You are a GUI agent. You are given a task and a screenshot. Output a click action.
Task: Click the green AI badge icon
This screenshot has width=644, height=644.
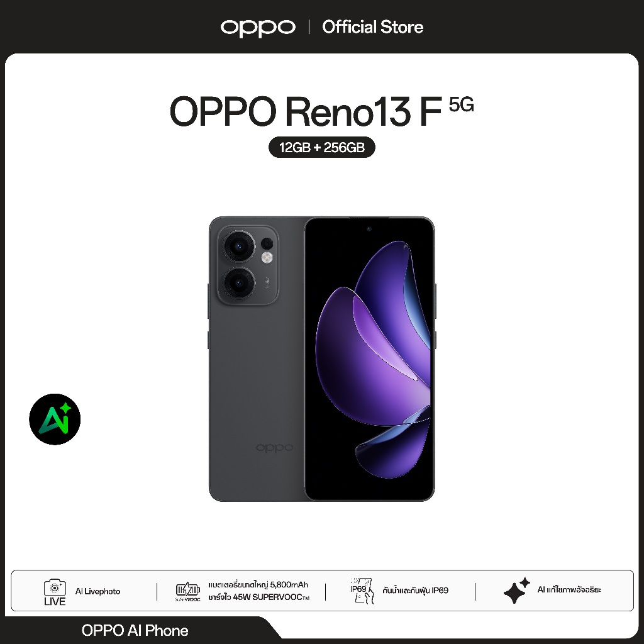pyautogui.click(x=55, y=419)
